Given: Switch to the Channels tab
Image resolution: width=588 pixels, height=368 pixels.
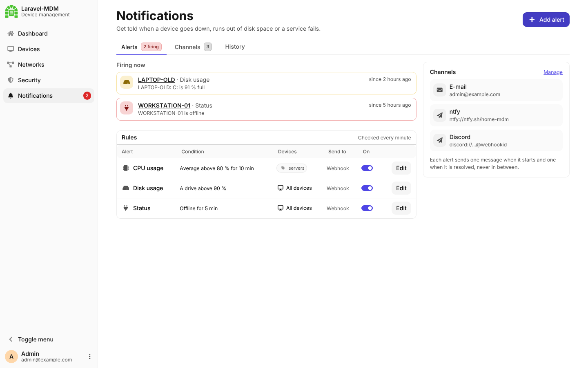Looking at the screenshot, I should (x=193, y=47).
